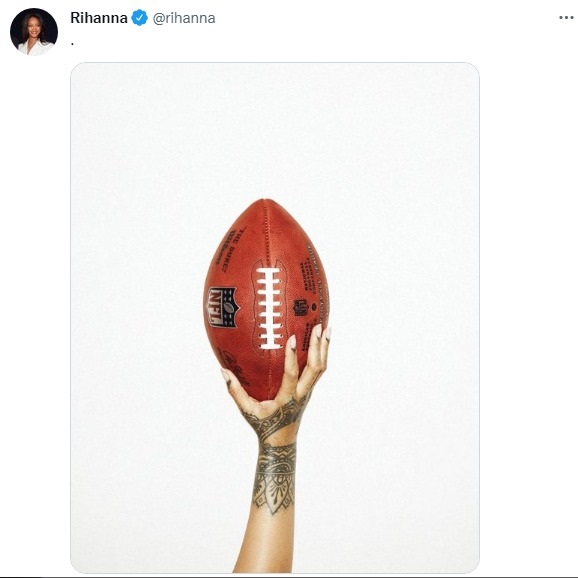Image resolution: width=578 pixels, height=578 pixels.
Task: Click the pointed top tip of football
Action: 267,203
